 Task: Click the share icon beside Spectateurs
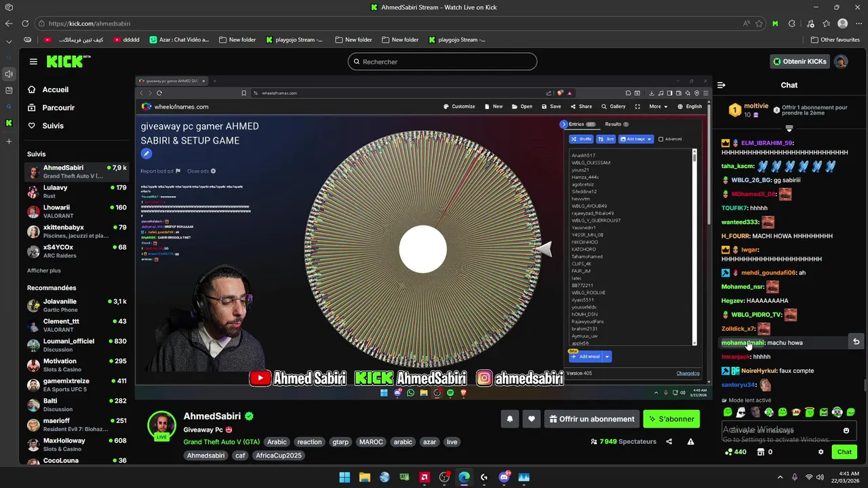point(669,441)
